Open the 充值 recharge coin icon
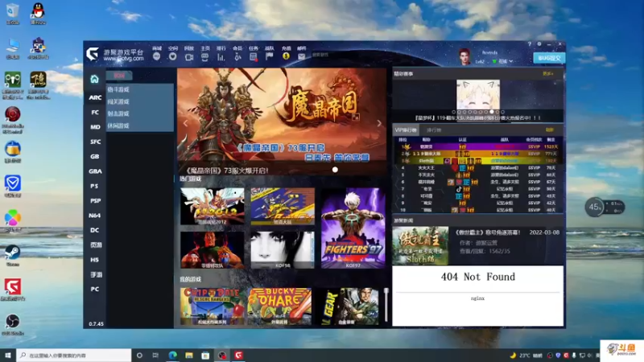The image size is (644, 362). coord(286,56)
